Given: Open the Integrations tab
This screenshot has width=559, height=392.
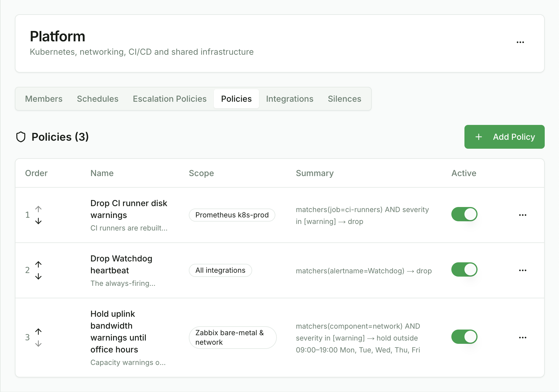Looking at the screenshot, I should point(290,99).
